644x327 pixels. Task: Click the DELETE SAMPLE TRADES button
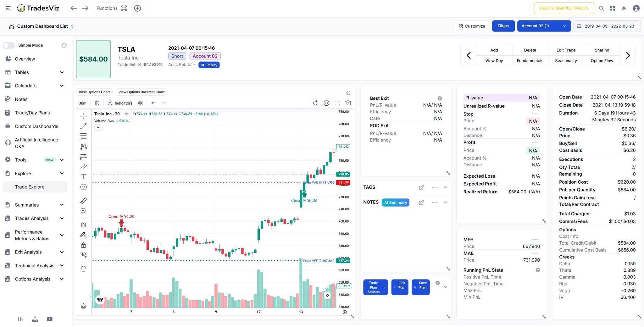[x=564, y=8]
